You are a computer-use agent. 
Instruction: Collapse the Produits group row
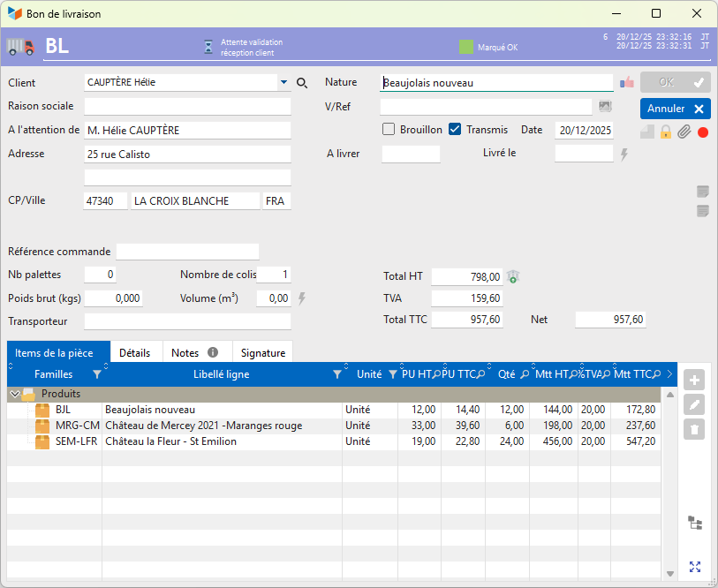(14, 394)
